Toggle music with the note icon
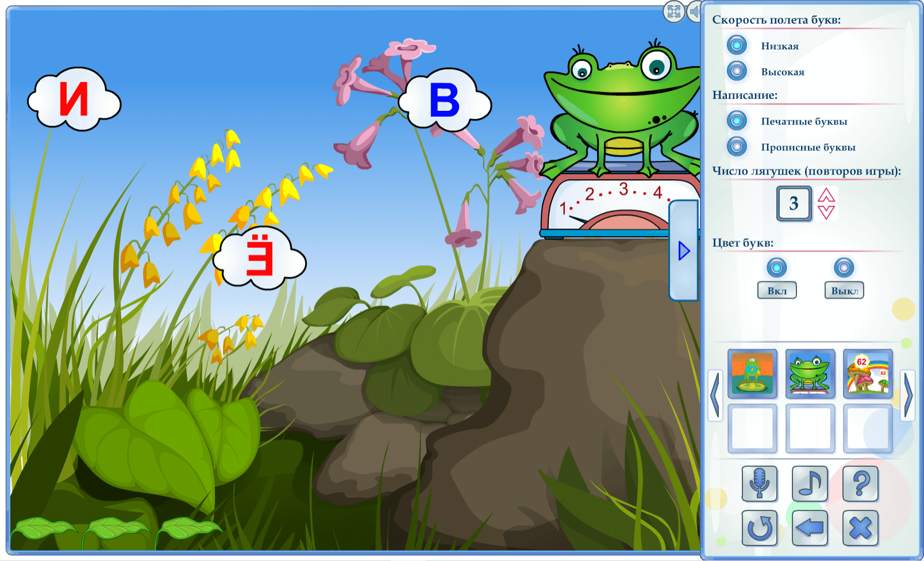Image resolution: width=924 pixels, height=561 pixels. click(x=810, y=483)
